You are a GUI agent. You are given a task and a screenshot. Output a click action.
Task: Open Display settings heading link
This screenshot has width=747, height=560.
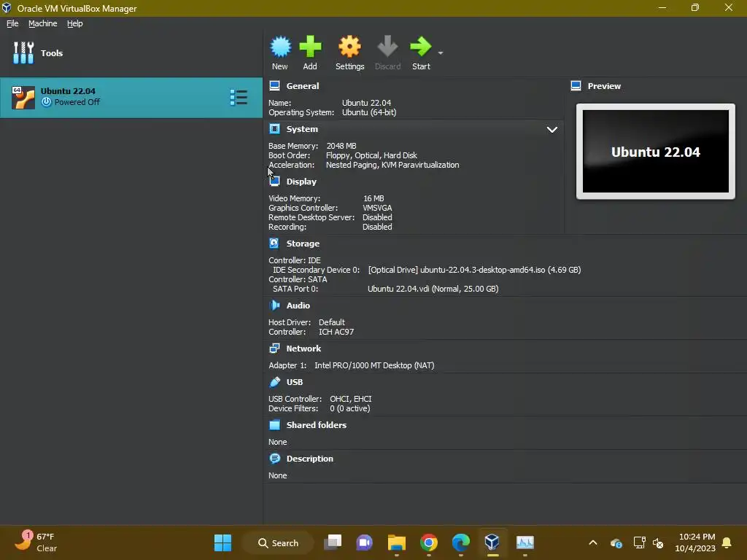pos(301,182)
